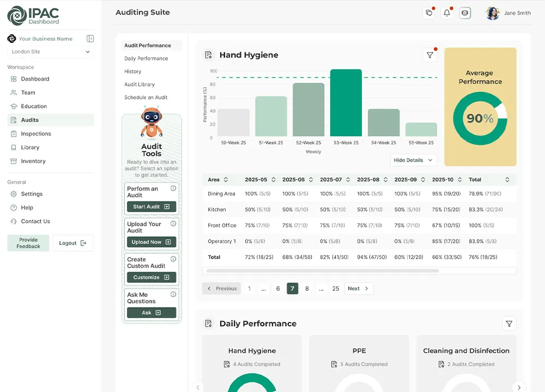The image size is (545, 392).
Task: Click the PPE audits completed icon
Action: click(334, 364)
